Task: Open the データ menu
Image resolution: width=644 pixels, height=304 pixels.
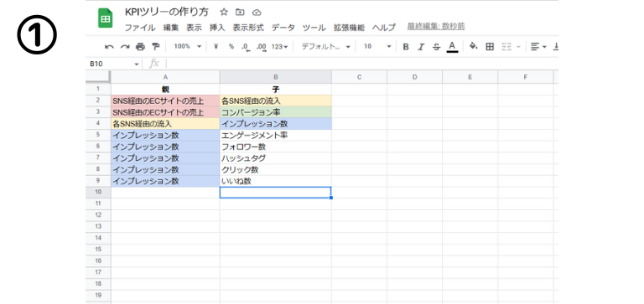Action: [283, 28]
